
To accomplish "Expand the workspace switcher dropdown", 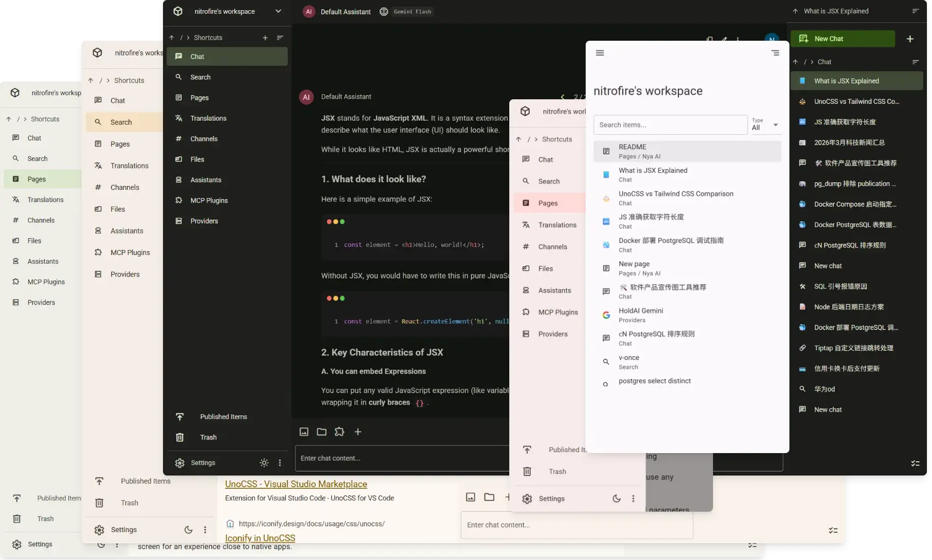I will tap(278, 11).
